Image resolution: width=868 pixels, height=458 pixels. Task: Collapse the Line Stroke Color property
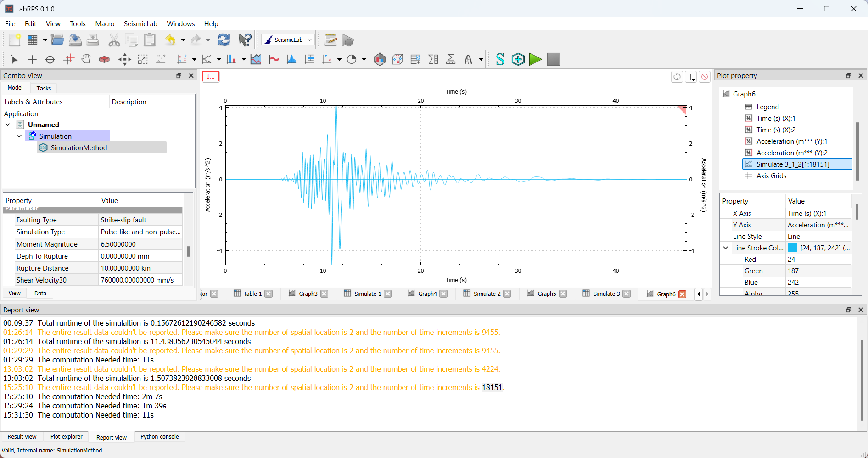tap(726, 248)
